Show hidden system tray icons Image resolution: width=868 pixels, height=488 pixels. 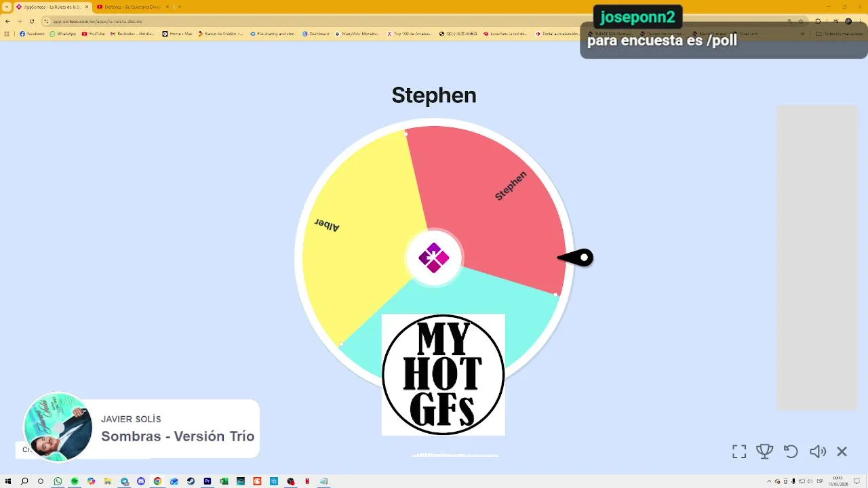pos(769,481)
